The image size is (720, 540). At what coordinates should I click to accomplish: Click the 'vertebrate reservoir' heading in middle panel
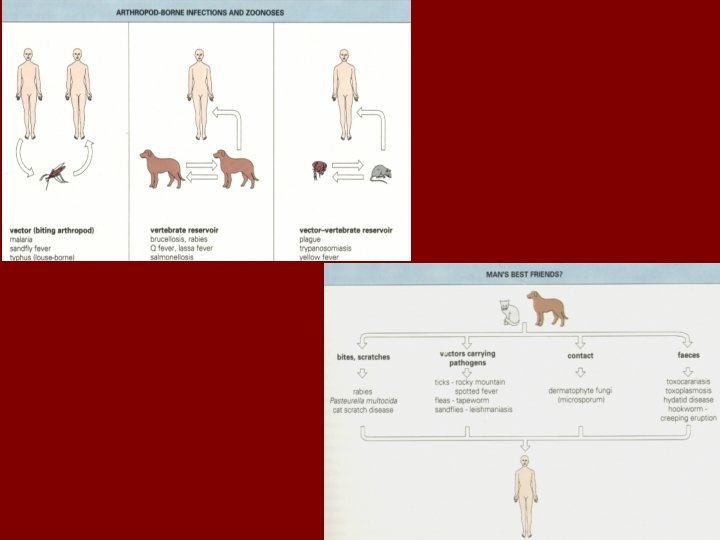pyautogui.click(x=184, y=230)
